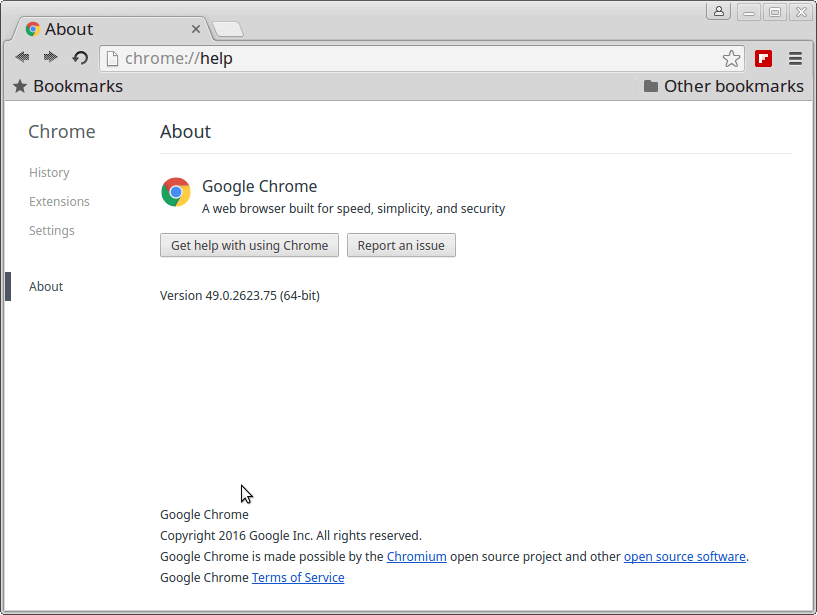
Task: Close the About tab
Action: tap(196, 29)
